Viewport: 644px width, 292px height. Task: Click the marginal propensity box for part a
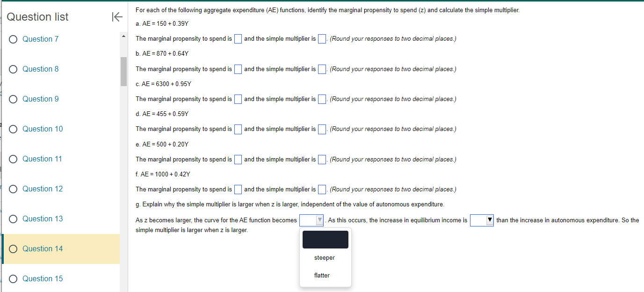[x=238, y=38]
